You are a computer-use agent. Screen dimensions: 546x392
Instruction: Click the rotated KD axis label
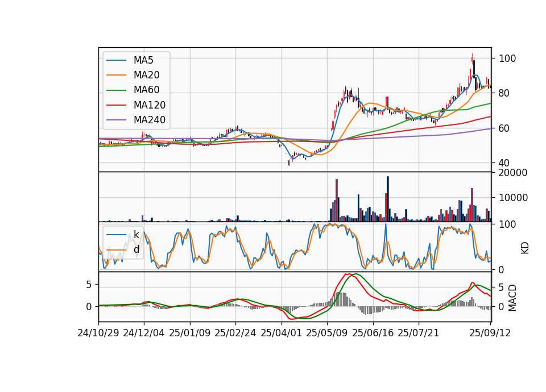(525, 248)
